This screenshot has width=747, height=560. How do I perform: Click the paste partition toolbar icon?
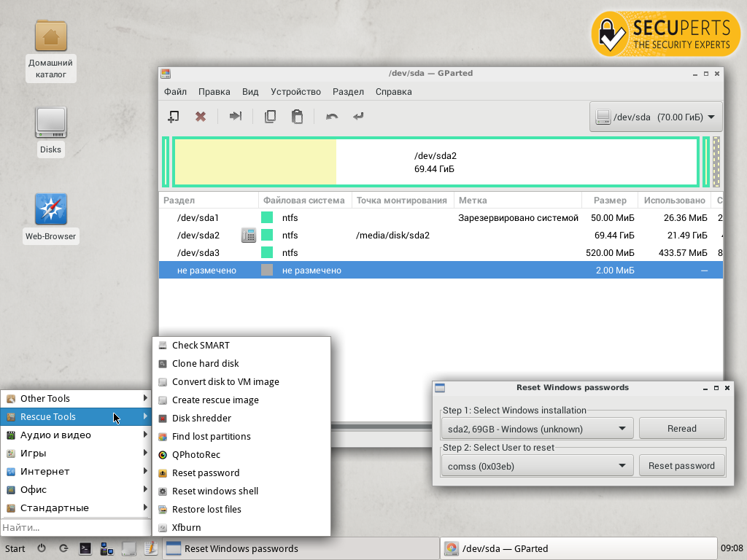click(298, 117)
